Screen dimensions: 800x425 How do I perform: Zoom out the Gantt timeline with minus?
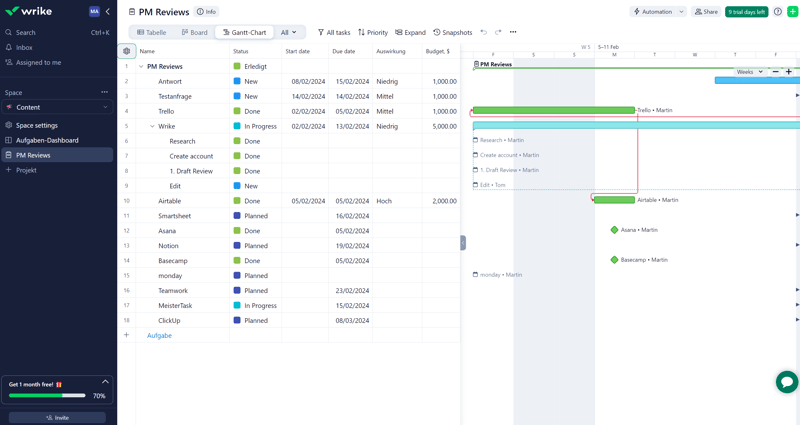776,72
